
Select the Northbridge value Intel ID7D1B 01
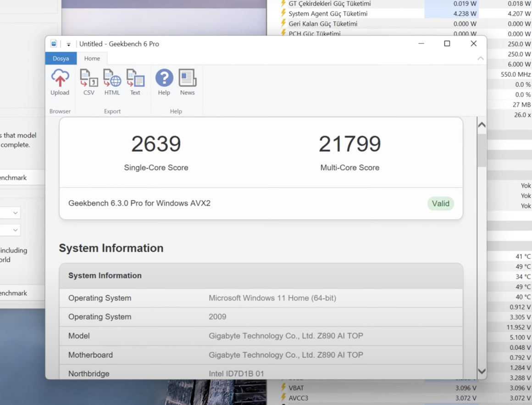(237, 374)
